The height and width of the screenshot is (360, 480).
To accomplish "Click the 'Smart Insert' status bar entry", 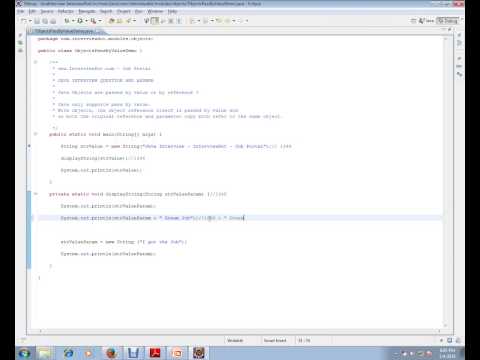I will [275, 340].
